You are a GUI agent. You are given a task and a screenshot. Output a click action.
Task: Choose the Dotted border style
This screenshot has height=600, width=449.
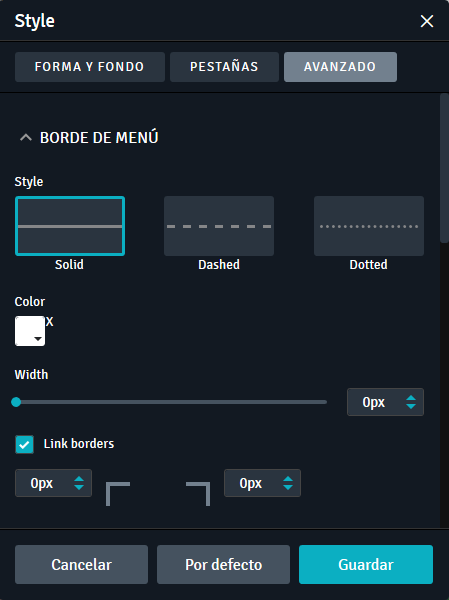coord(369,226)
